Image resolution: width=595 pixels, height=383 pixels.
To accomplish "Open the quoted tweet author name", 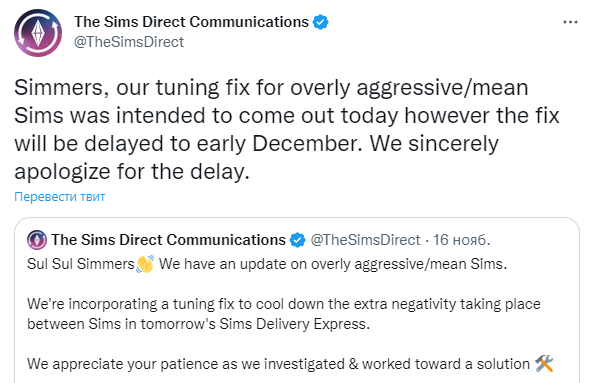I will pyautogui.click(x=168, y=240).
